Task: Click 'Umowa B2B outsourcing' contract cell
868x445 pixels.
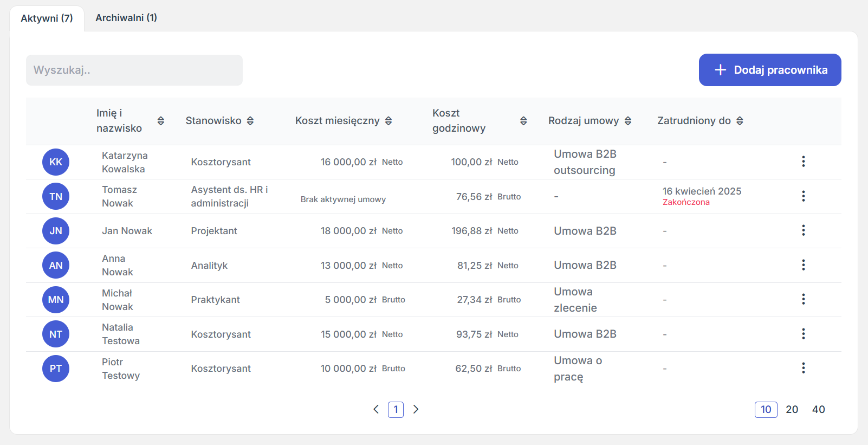Action: click(x=585, y=162)
